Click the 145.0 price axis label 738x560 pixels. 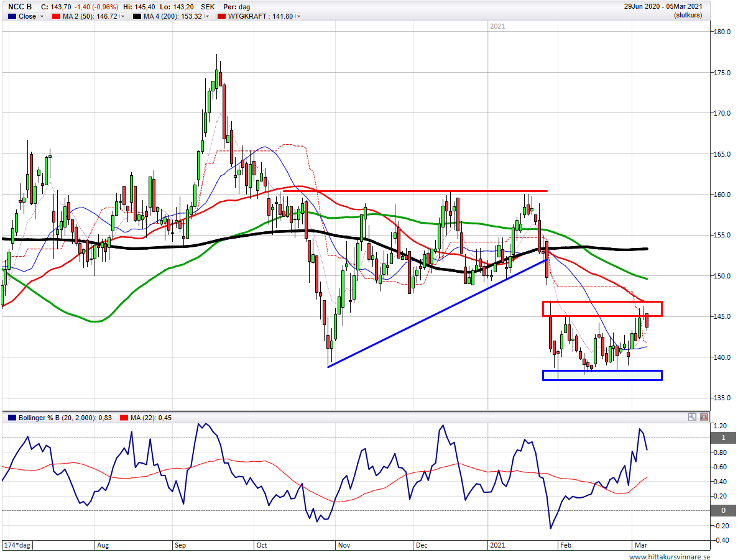(722, 316)
